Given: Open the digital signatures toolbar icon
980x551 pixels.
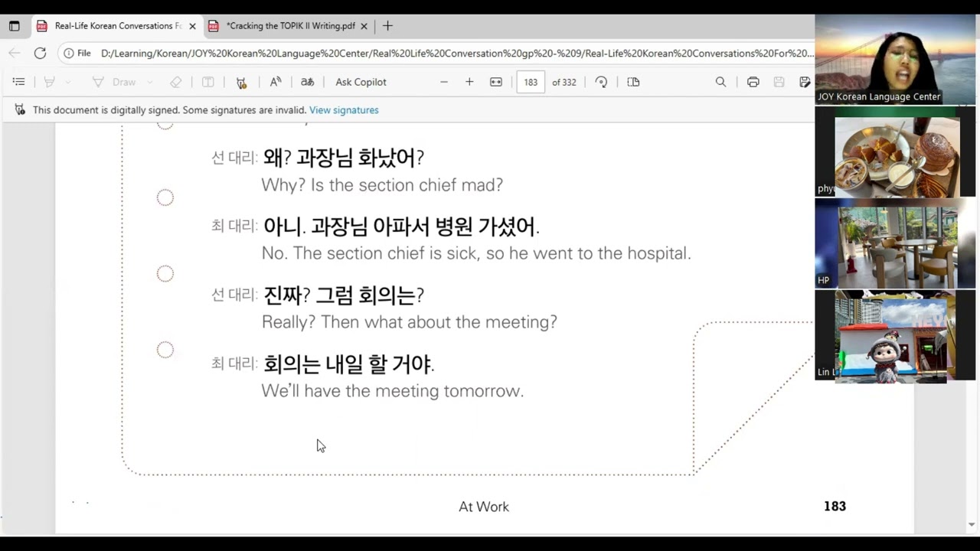Looking at the screenshot, I should tap(241, 82).
